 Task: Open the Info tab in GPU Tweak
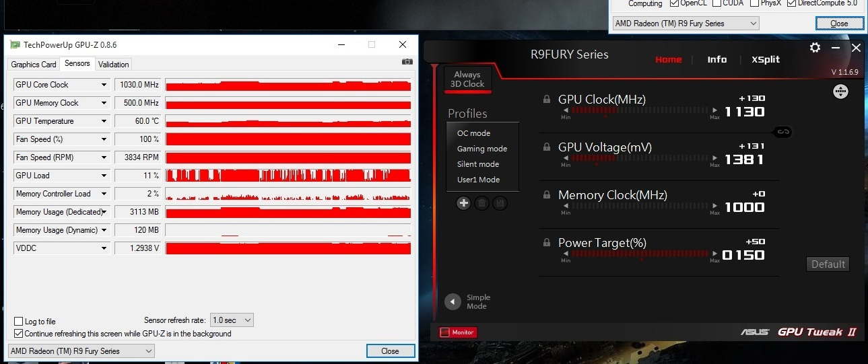716,59
